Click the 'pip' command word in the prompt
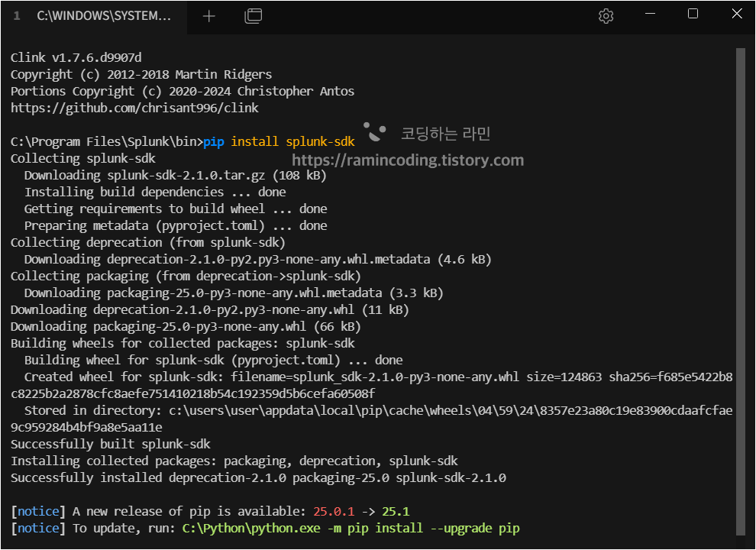The height and width of the screenshot is (550, 756). (x=214, y=142)
